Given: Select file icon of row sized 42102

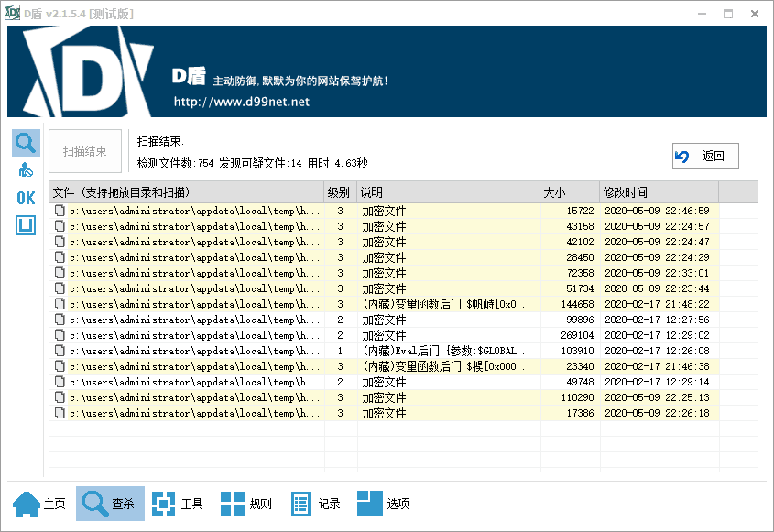Looking at the screenshot, I should point(60,242).
